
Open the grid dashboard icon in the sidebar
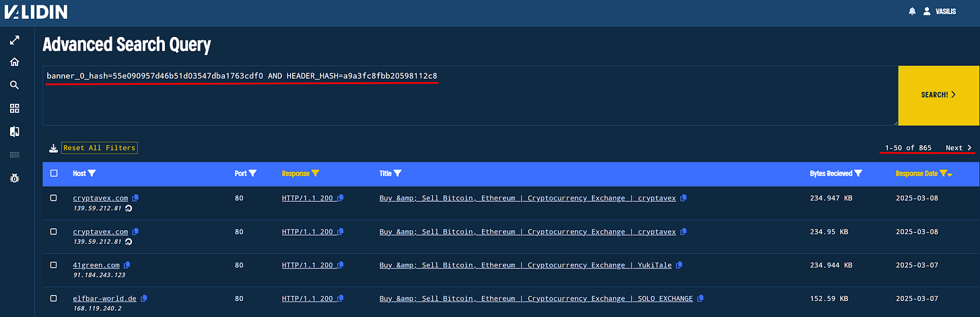coord(14,108)
